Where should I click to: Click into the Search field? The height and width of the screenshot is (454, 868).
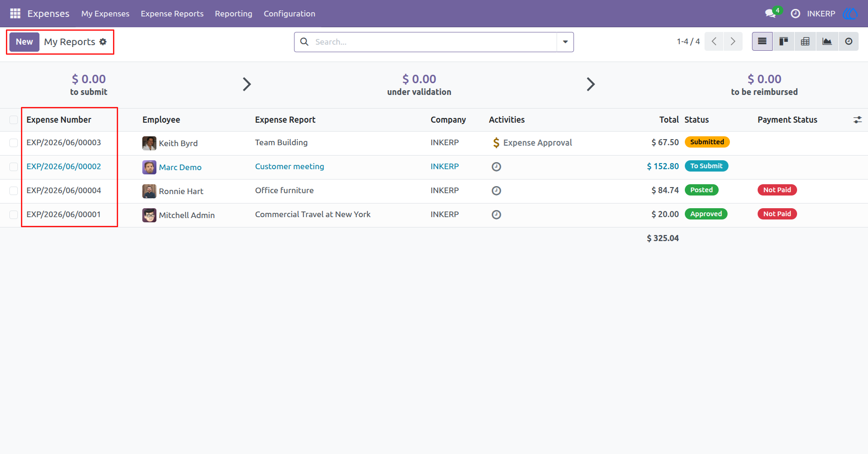tap(434, 42)
